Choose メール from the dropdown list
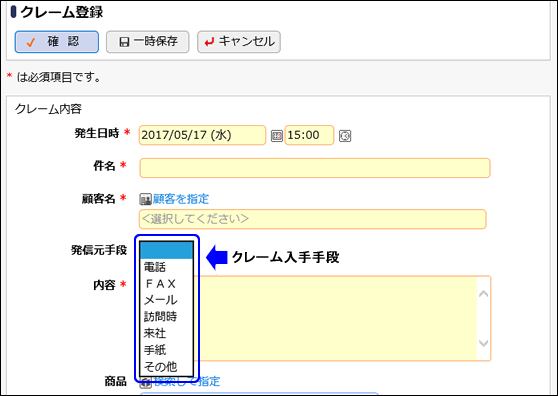558x396 pixels. point(167,300)
